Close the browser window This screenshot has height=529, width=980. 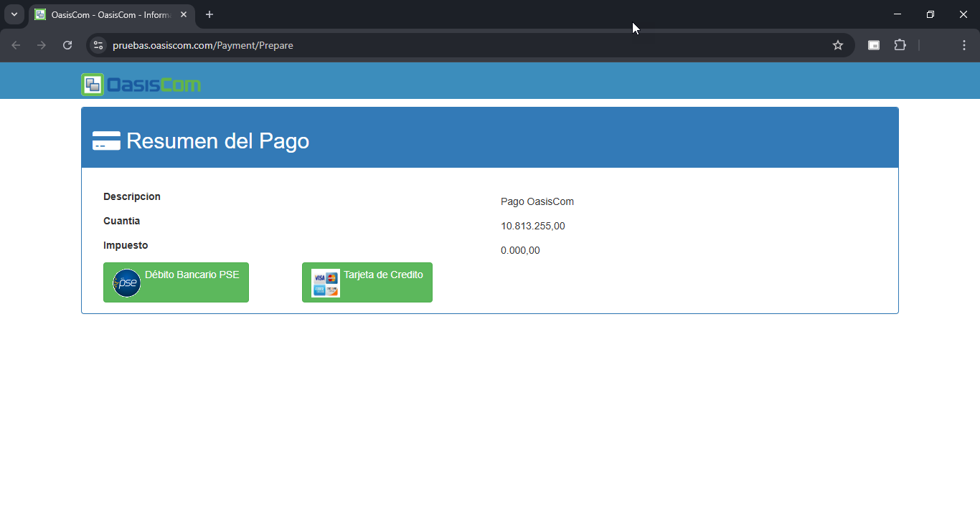[x=963, y=14]
